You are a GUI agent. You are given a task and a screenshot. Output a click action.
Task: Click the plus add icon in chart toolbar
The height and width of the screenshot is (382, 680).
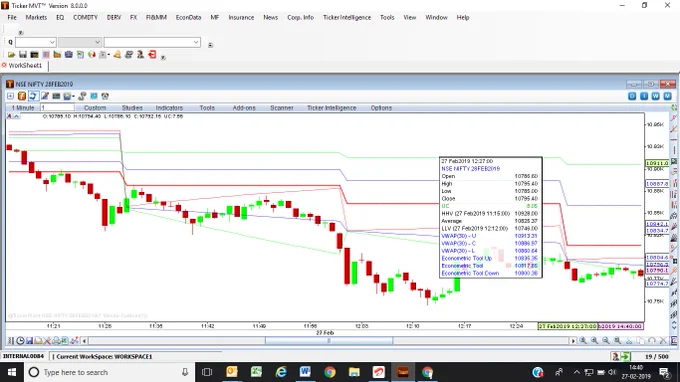10,96
